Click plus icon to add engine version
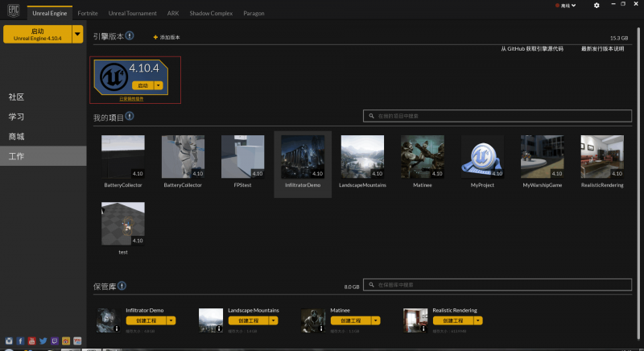The height and width of the screenshot is (351, 644). [x=155, y=37]
